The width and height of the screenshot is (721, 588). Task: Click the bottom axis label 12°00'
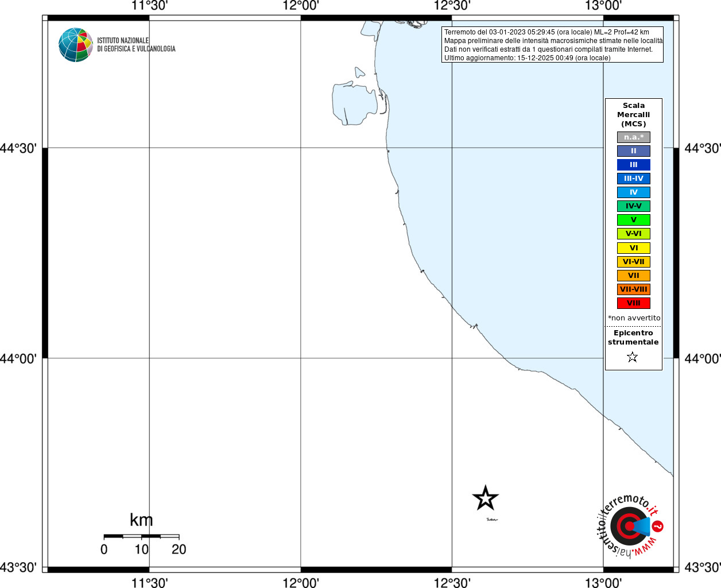pyautogui.click(x=301, y=582)
